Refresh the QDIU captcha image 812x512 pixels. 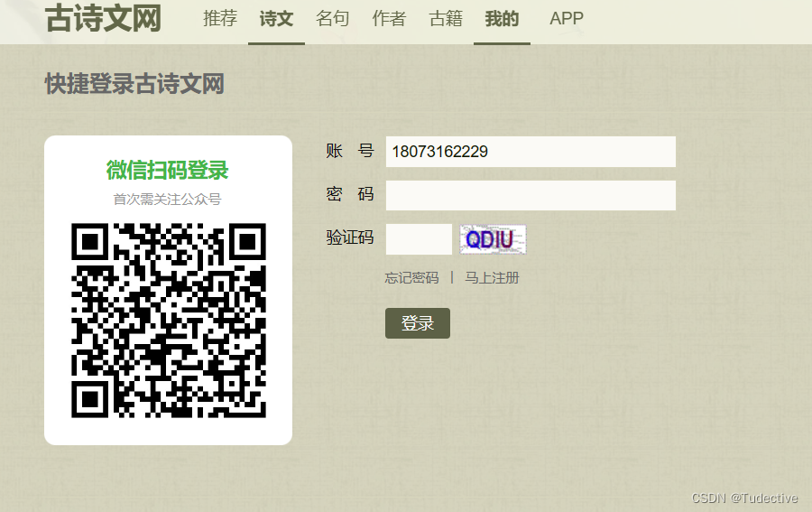tap(493, 239)
